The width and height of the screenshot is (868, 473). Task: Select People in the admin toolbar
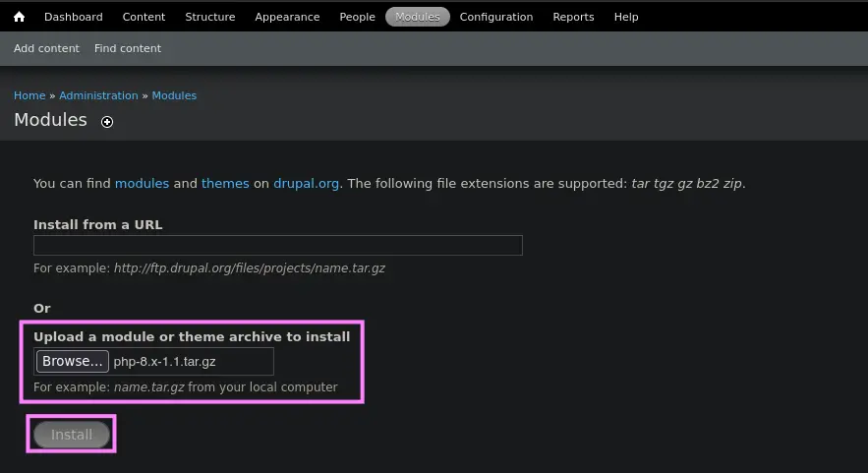[357, 17]
